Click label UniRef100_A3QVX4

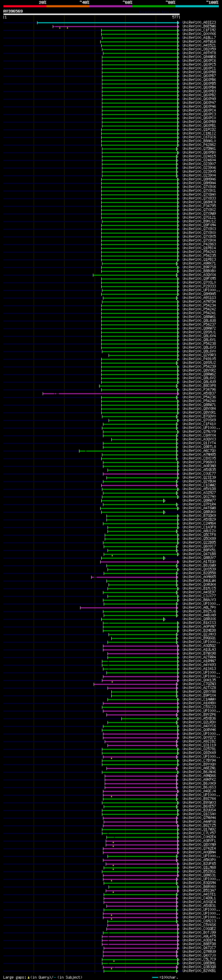coord(199,275)
